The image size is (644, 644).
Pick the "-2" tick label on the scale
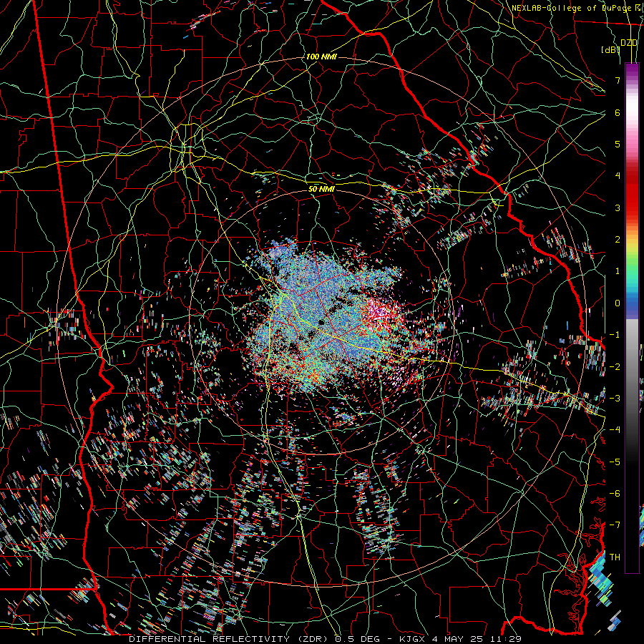(x=615, y=367)
